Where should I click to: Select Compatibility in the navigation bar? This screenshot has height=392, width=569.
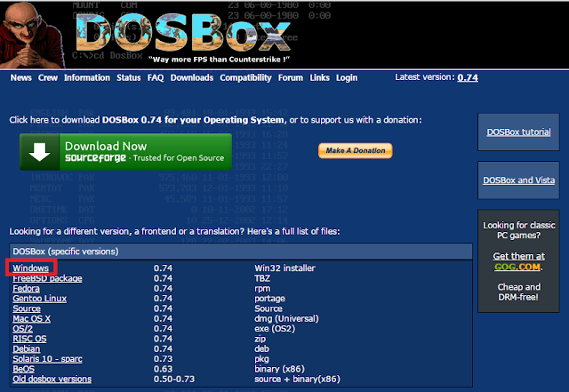click(244, 78)
